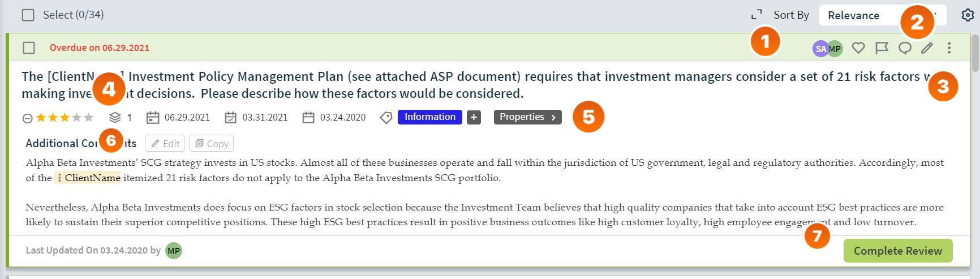The height and width of the screenshot is (279, 980).
Task: Check the Overdue record checkbox
Action: click(x=29, y=48)
